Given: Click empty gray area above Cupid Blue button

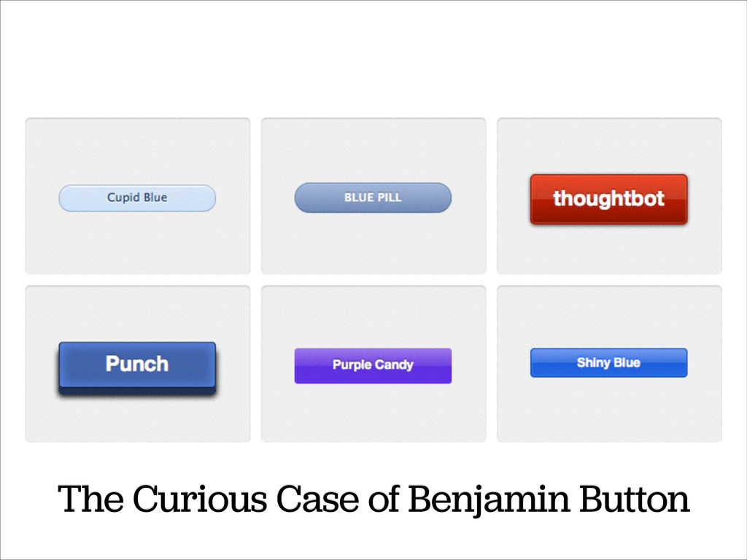Looking at the screenshot, I should coord(137,152).
